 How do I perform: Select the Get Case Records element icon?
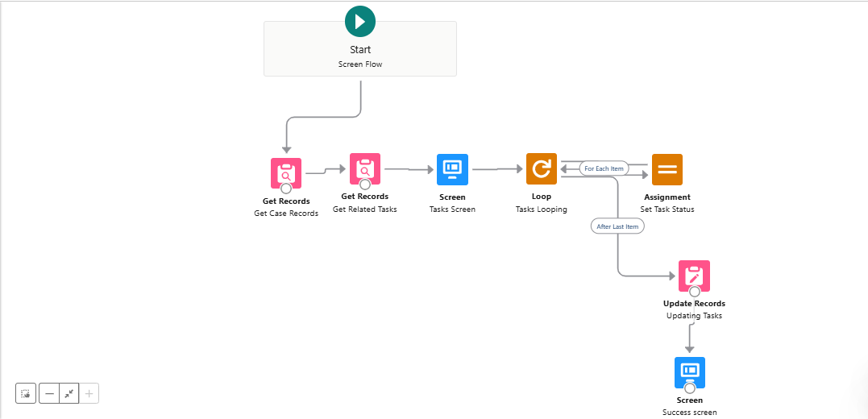coord(285,172)
